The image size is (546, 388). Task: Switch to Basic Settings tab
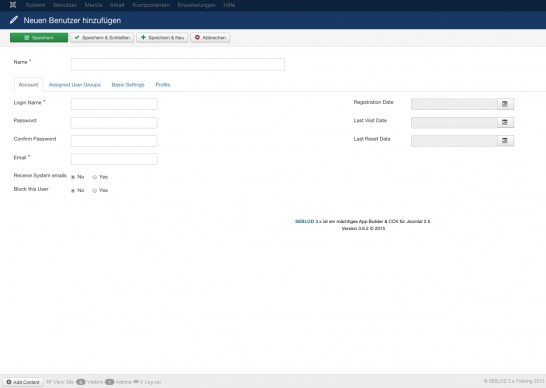[x=128, y=85]
